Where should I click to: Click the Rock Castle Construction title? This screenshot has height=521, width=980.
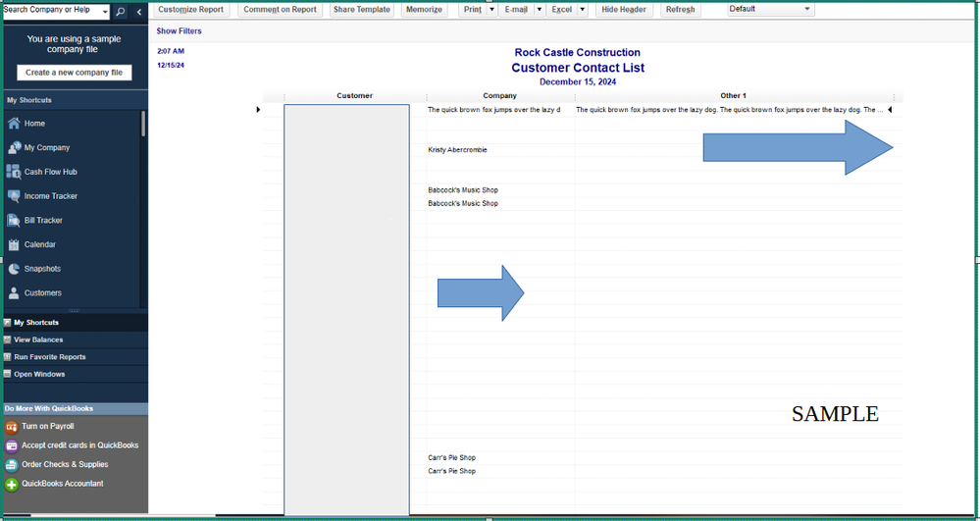pos(578,53)
